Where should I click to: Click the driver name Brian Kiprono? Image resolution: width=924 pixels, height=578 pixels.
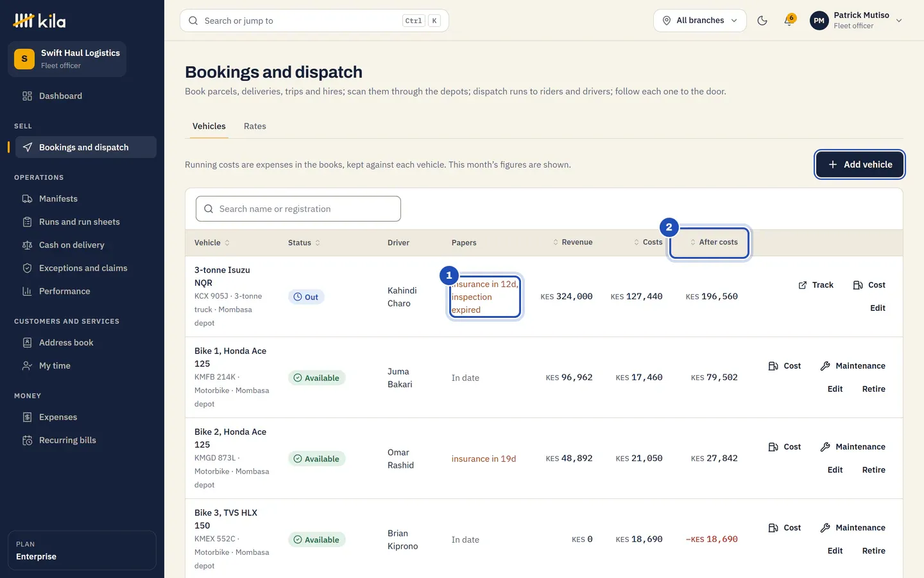[x=403, y=539]
